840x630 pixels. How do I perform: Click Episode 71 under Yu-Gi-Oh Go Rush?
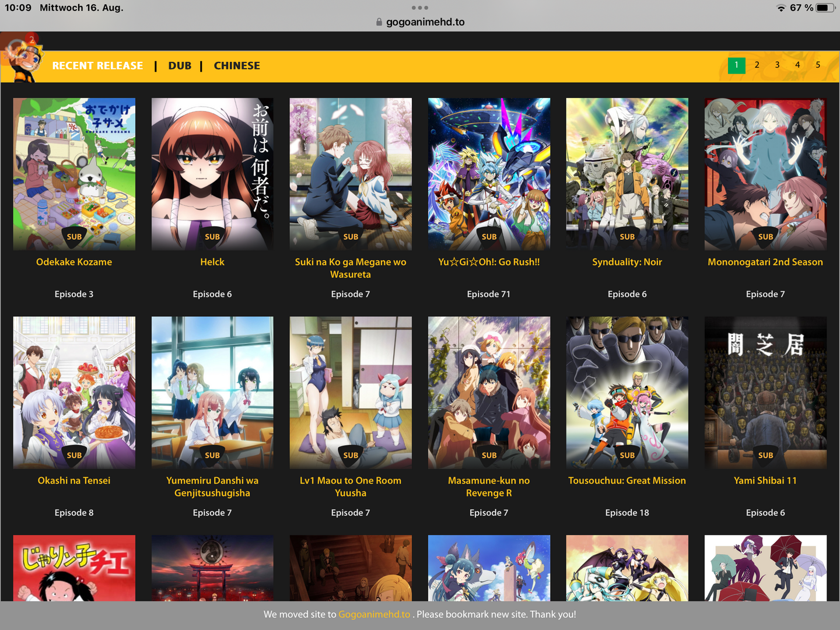click(x=489, y=294)
